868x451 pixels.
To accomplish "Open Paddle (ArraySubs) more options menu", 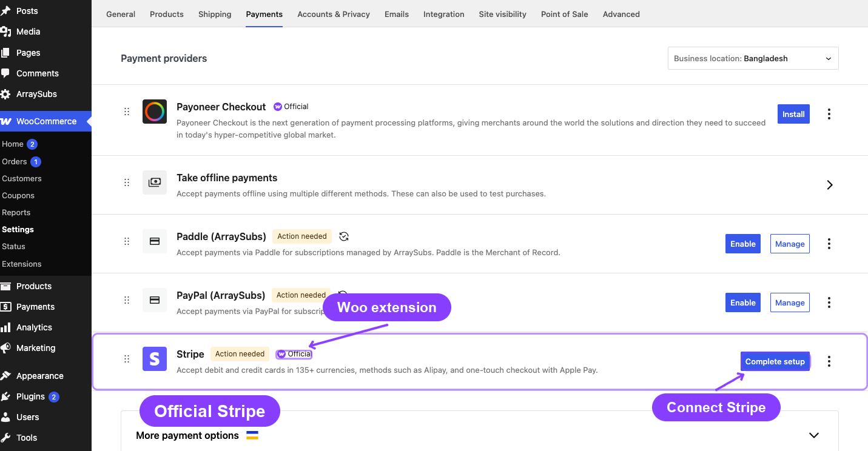I will pyautogui.click(x=829, y=244).
